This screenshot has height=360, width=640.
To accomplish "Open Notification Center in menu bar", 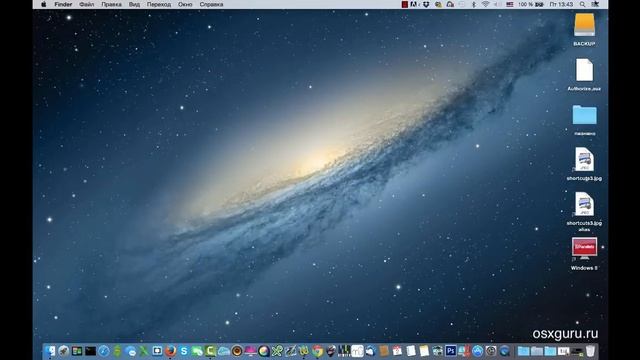I will [596, 4].
